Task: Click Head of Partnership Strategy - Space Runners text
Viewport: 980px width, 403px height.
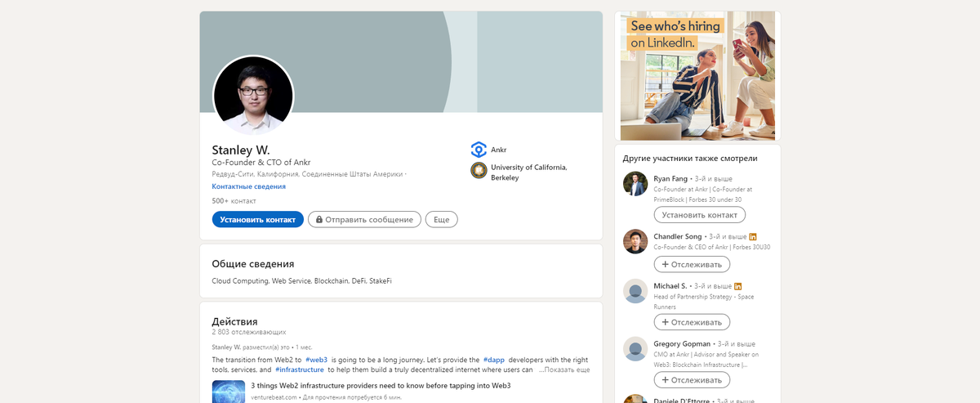Action: click(704, 302)
